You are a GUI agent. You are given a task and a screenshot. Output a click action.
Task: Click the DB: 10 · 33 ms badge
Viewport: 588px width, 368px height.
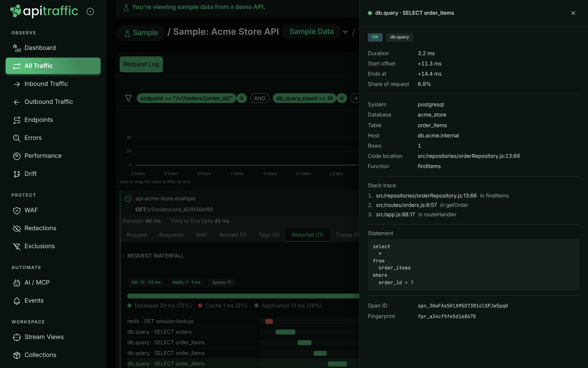coord(146,283)
